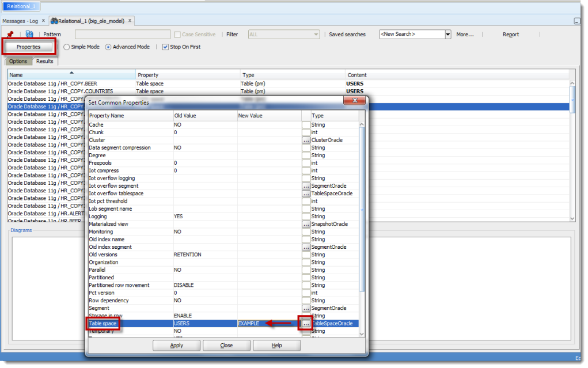Open the Filter dropdown
588x368 pixels.
[315, 34]
